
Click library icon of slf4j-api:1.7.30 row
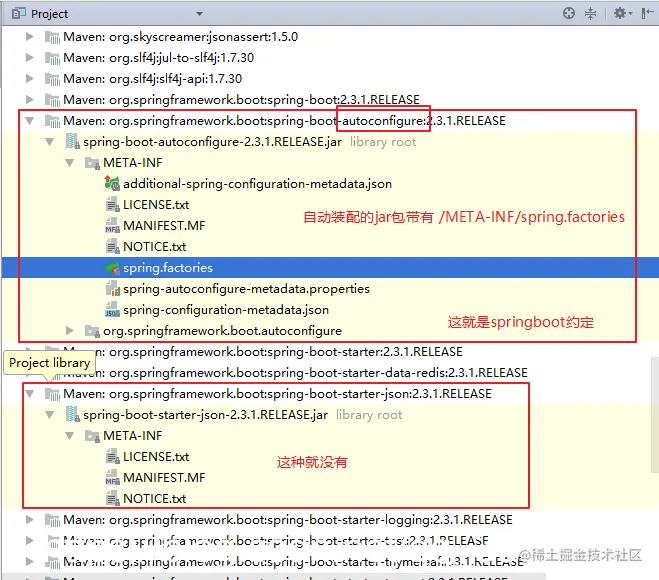pos(53,79)
